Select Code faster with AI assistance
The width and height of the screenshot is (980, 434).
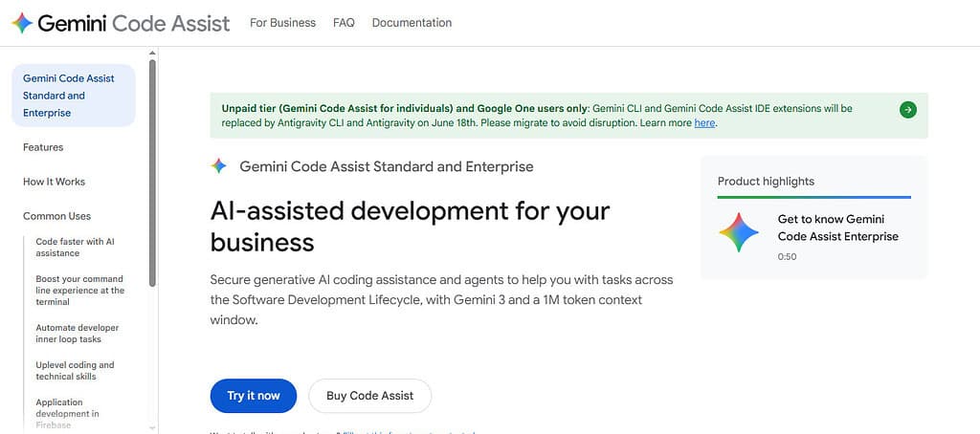coord(75,248)
